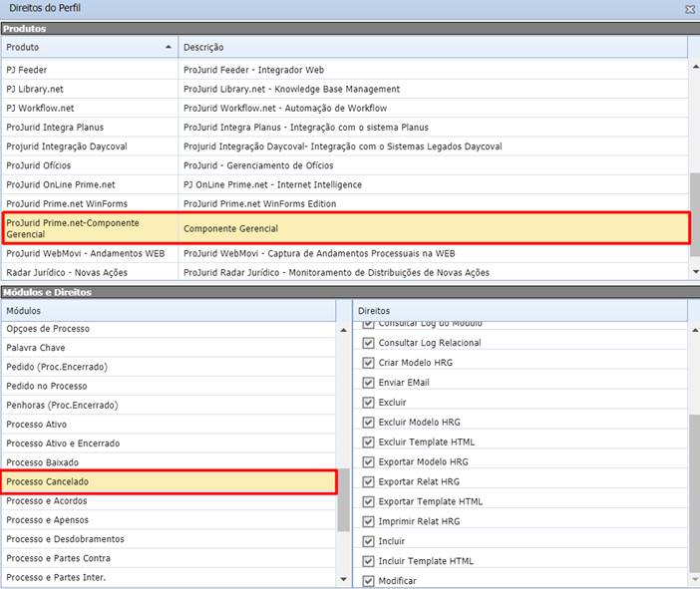Toggle Exportar Template HTML checkbox
700x589 pixels.
[x=368, y=501]
